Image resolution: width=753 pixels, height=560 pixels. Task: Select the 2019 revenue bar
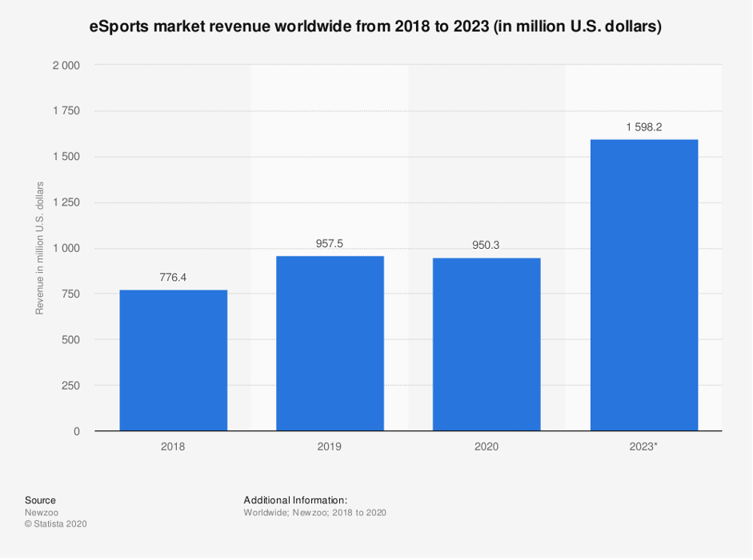click(x=330, y=344)
